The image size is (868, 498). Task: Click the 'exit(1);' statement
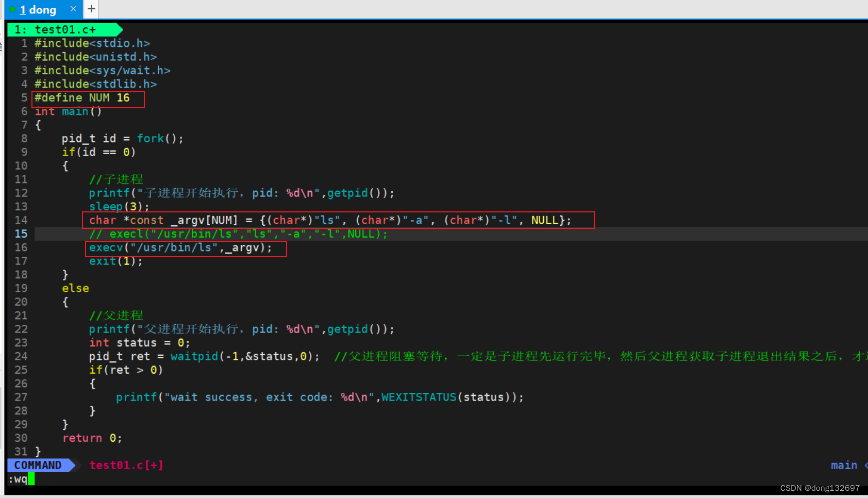click(x=115, y=261)
